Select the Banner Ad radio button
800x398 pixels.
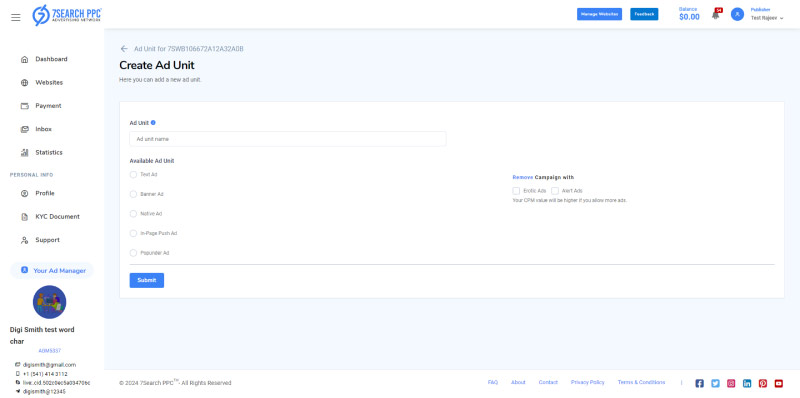133,194
